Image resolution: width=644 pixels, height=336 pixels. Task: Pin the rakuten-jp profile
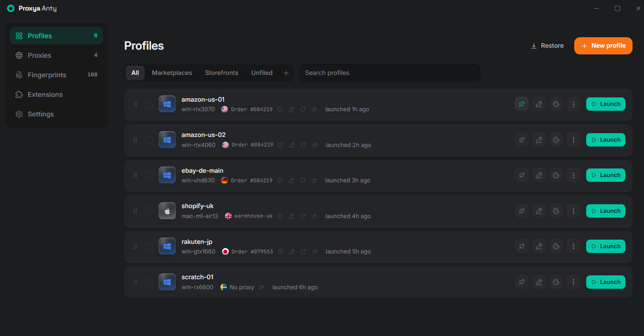(x=522, y=246)
